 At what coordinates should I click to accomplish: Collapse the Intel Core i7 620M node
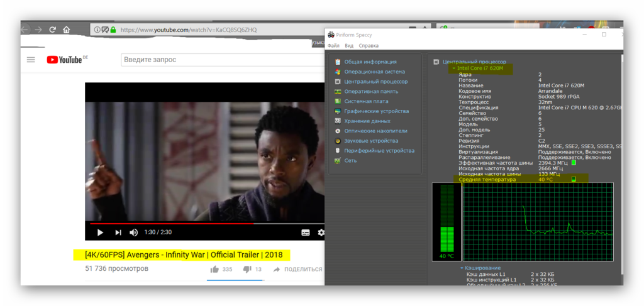[454, 68]
